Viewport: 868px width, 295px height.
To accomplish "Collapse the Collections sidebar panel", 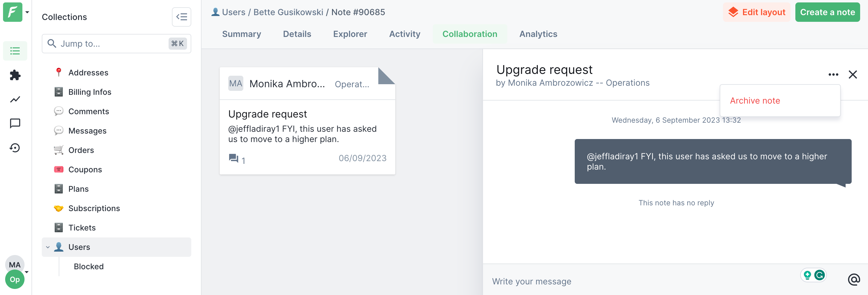I will [x=181, y=17].
